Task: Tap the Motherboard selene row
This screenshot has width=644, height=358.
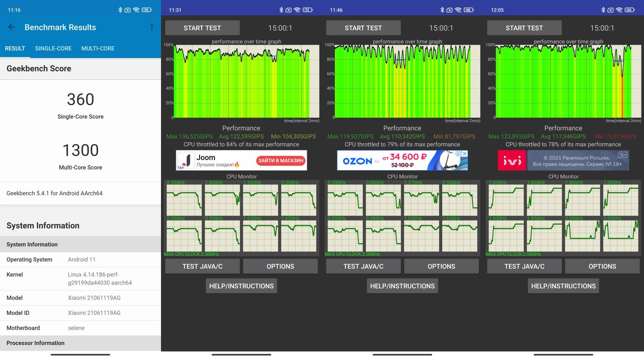Action: 80,328
